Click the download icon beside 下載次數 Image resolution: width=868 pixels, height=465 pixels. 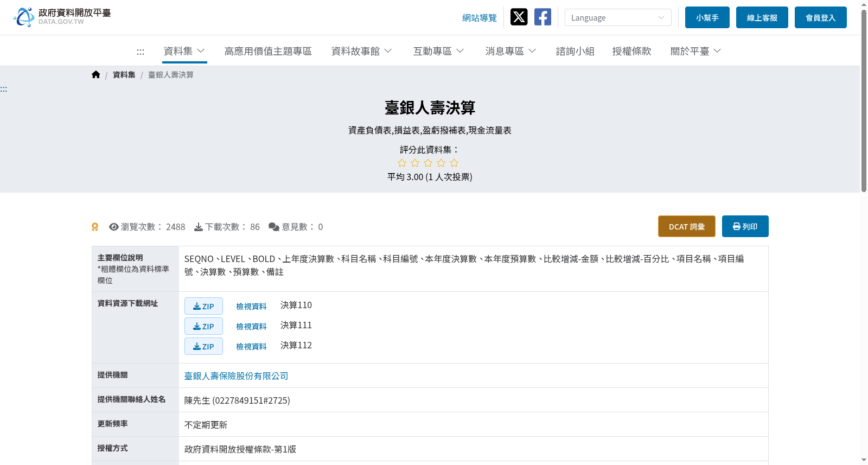click(x=199, y=227)
